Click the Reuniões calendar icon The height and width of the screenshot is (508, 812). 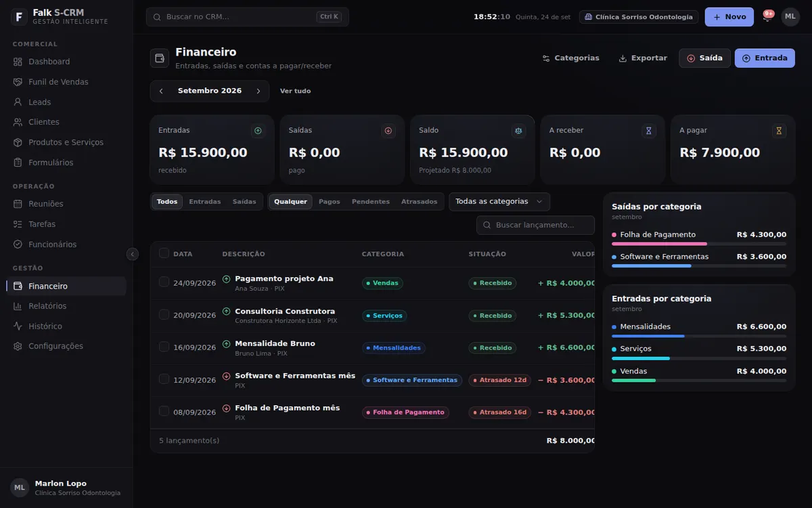(x=18, y=204)
